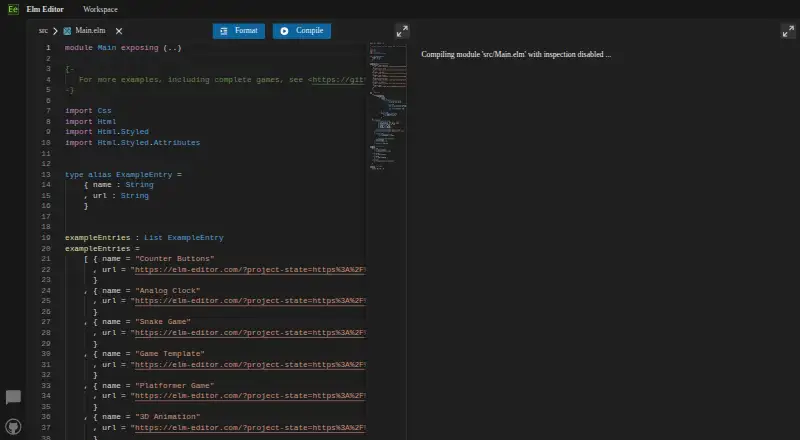800x440 pixels.
Task: Click the "Game Template" name string
Action: [170, 353]
